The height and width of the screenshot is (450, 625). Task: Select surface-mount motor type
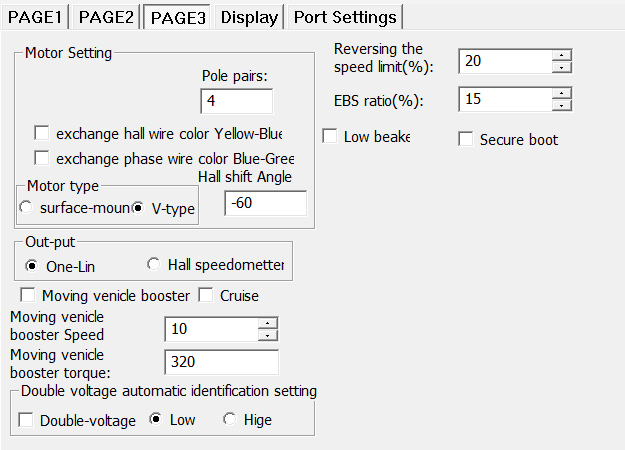pos(26,208)
